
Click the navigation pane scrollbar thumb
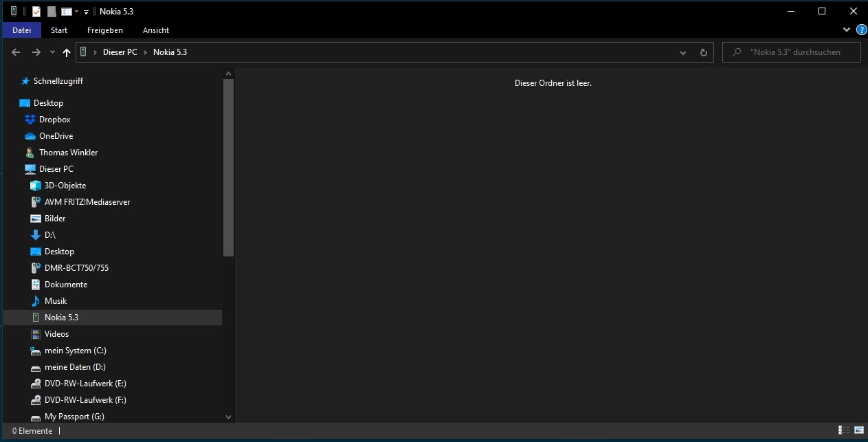[x=229, y=168]
